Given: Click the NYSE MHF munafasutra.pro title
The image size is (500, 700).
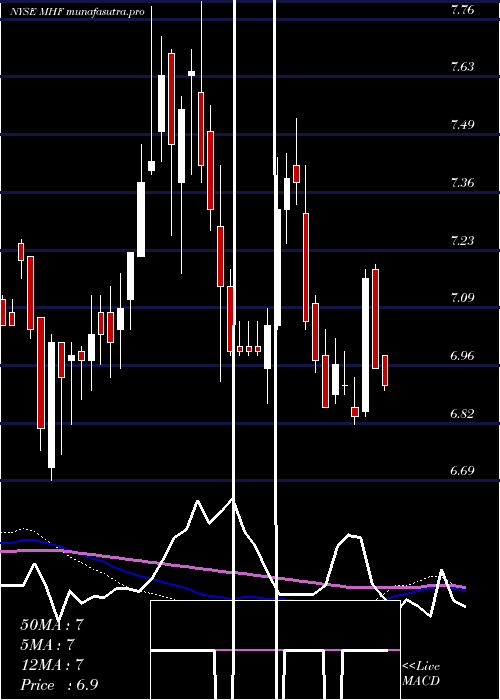Looking at the screenshot, I should click(78, 12).
